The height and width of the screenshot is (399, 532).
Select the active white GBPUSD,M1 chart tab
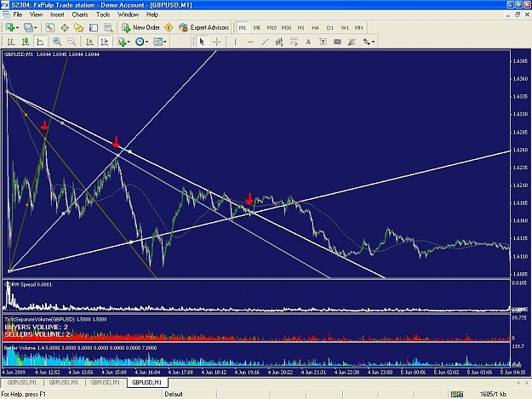(x=147, y=382)
